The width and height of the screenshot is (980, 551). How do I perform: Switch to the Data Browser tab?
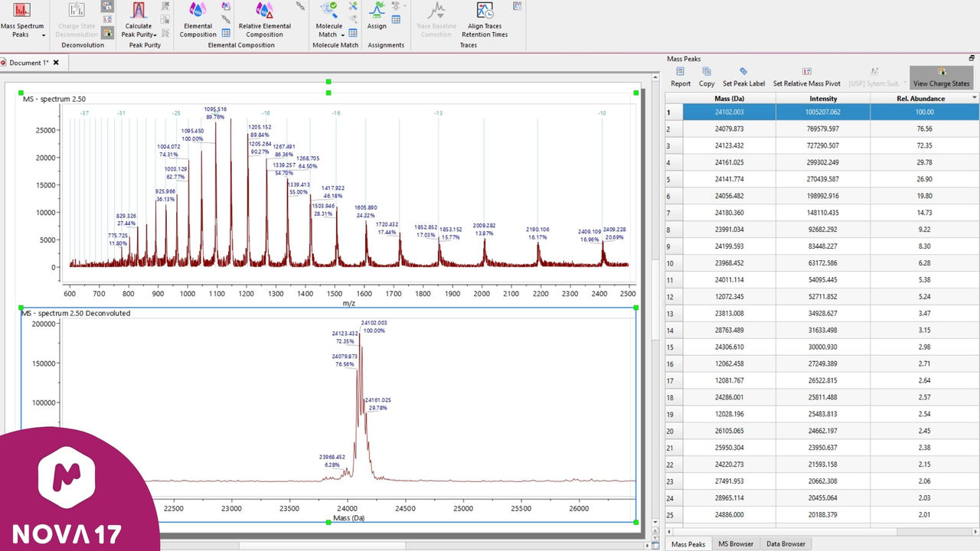tap(786, 544)
